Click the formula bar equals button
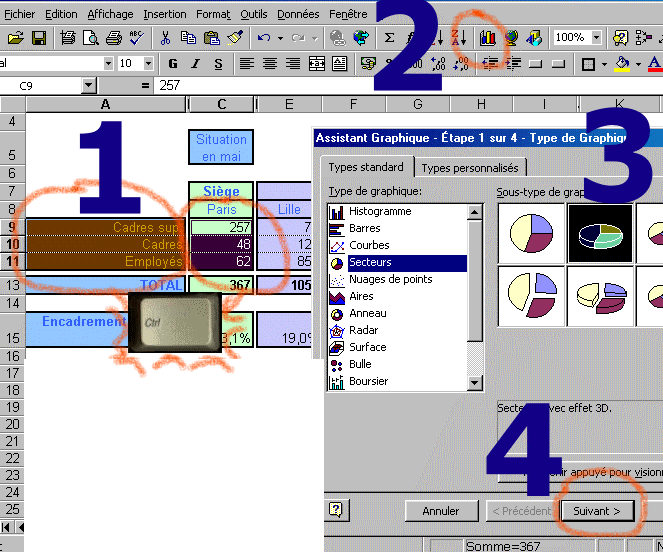The height and width of the screenshot is (552, 663). pos(145,86)
